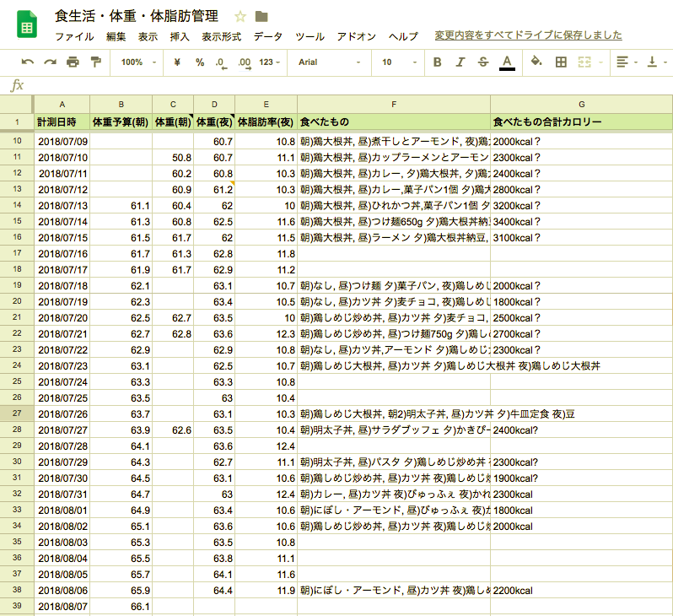673x616 pixels.
Task: Open the vertical align dropdown
Action: [x=657, y=62]
